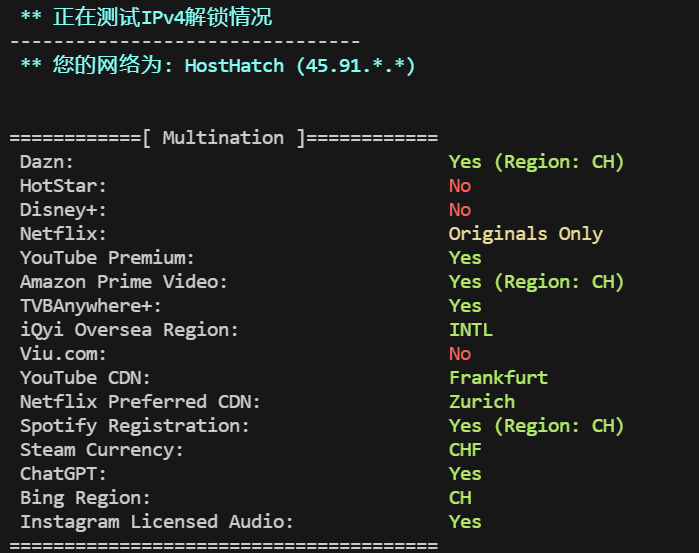Image resolution: width=699 pixels, height=553 pixels.
Task: Click the Dazn label
Action: [x=46, y=162]
